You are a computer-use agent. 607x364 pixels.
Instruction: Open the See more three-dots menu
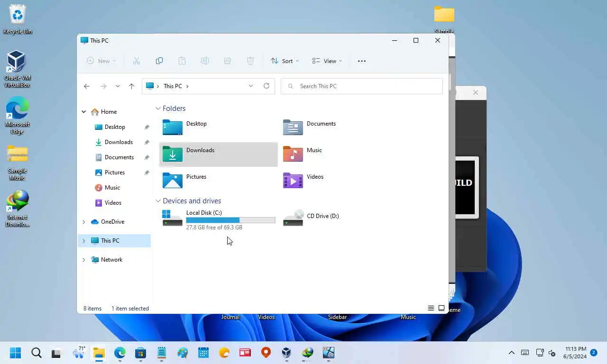point(362,61)
